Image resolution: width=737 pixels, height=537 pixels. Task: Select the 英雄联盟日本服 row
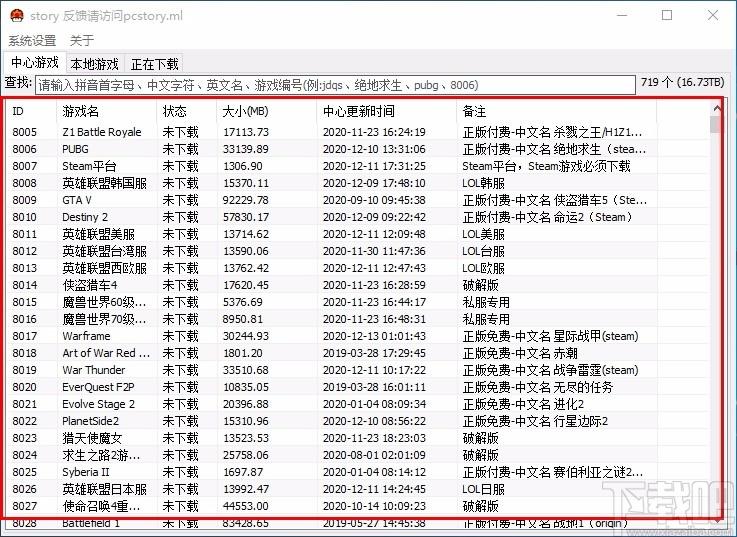(x=358, y=489)
